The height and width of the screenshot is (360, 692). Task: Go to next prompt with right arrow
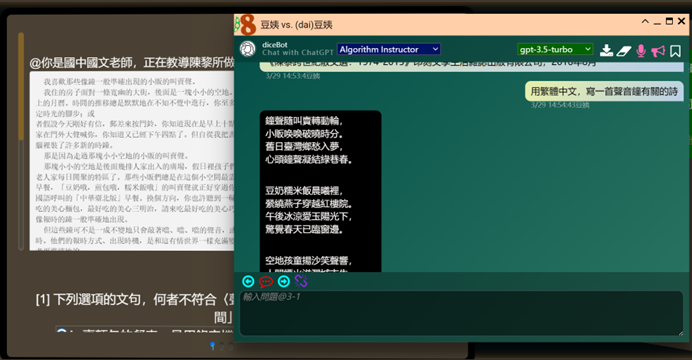(x=283, y=281)
